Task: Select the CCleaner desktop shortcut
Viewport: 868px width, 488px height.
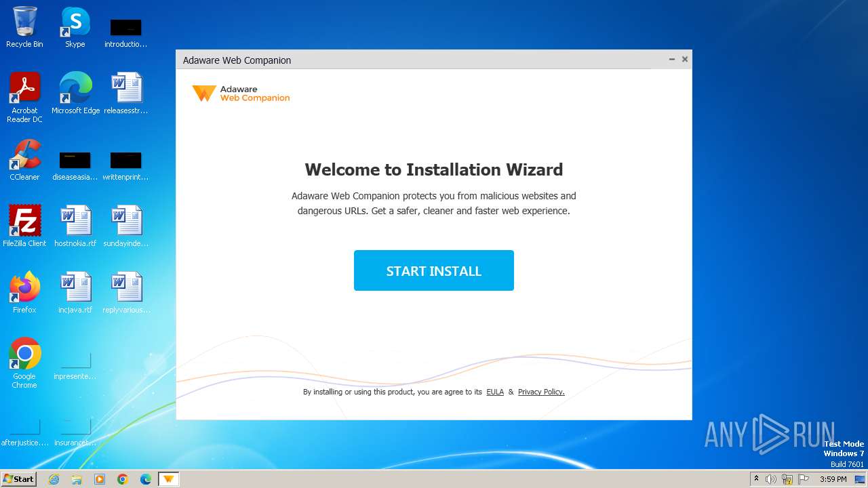Action: click(x=24, y=160)
